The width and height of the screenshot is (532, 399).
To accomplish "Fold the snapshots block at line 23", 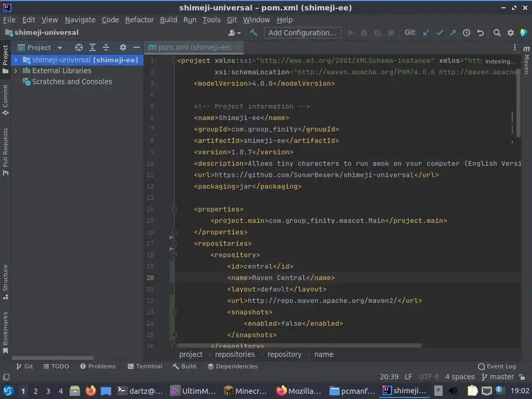I will pos(174,312).
